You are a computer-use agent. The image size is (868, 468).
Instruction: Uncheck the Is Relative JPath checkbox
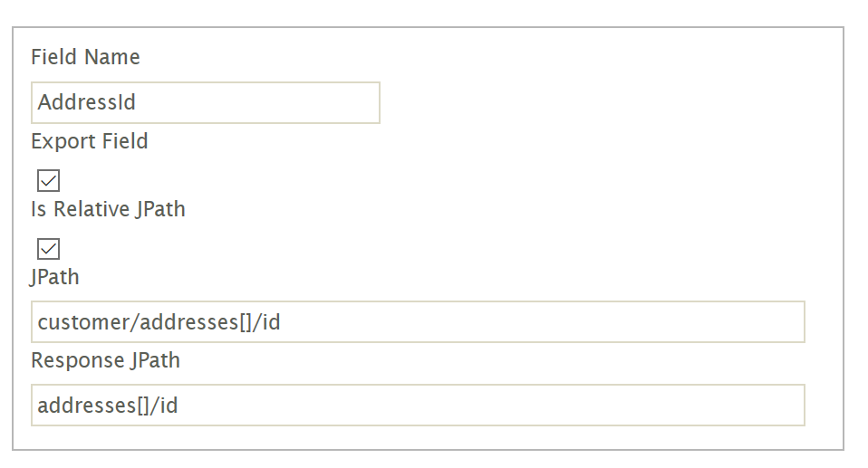(49, 249)
